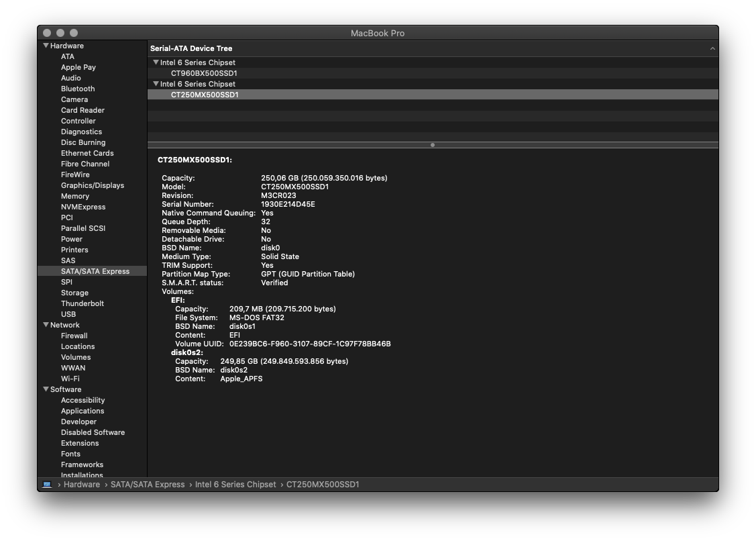Click the computer icon in the path bar

(x=47, y=485)
